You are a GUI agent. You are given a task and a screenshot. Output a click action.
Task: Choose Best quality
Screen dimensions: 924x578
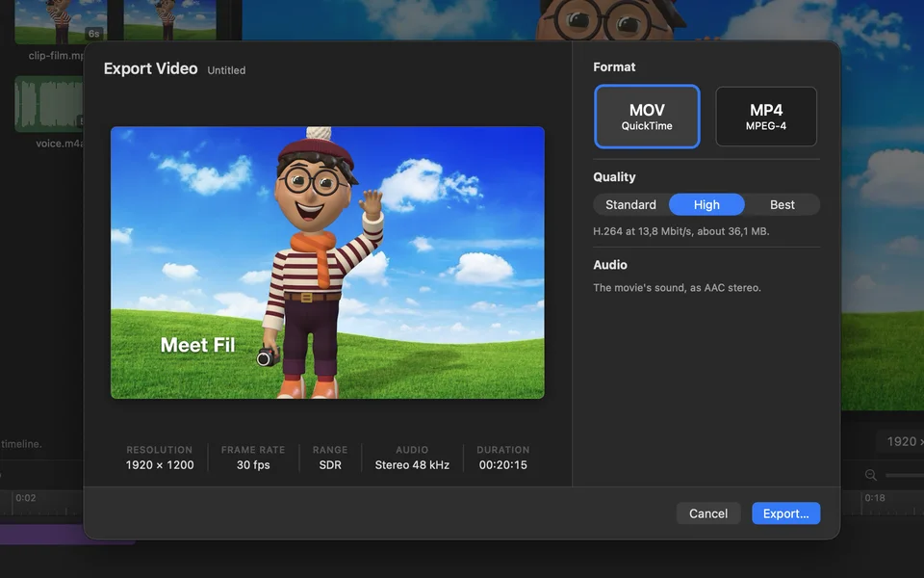[782, 204]
